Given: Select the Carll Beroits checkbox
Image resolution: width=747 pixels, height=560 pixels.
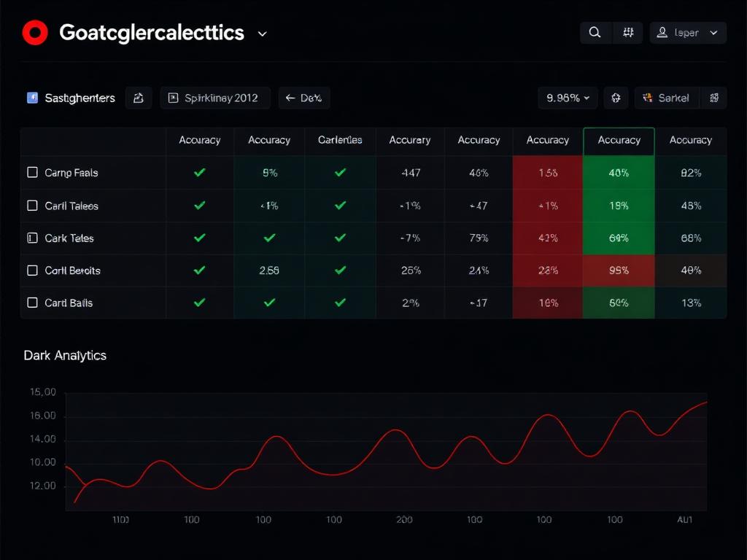Looking at the screenshot, I should click(32, 270).
